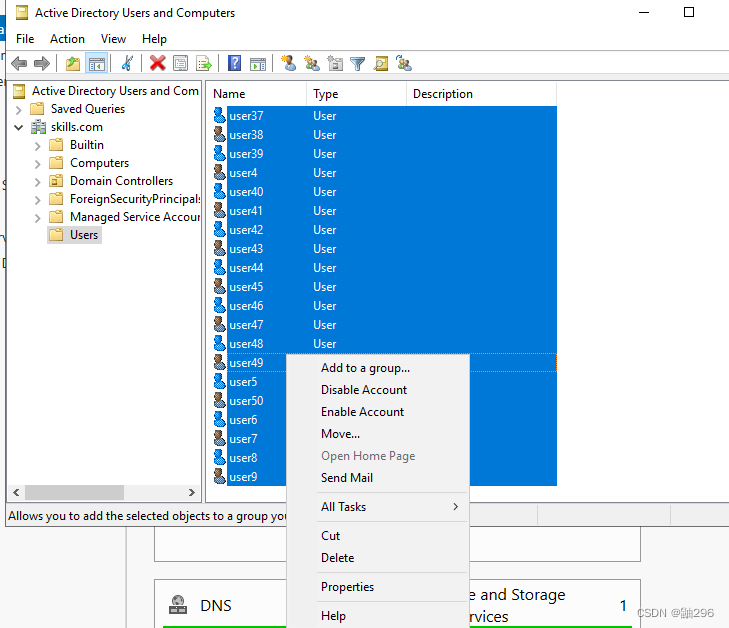The image size is (729, 628).
Task: Click the tree pane horizontal scrollbar thumb
Action: (74, 493)
